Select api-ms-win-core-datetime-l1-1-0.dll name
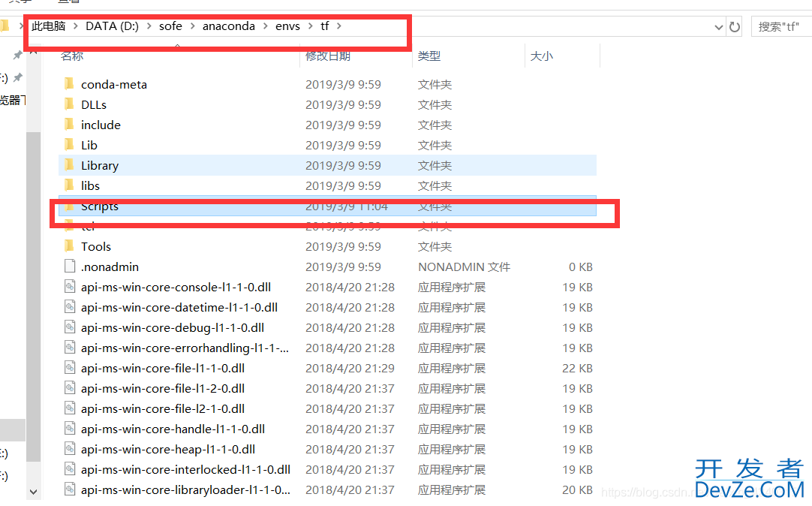The image size is (812, 506). [x=179, y=307]
